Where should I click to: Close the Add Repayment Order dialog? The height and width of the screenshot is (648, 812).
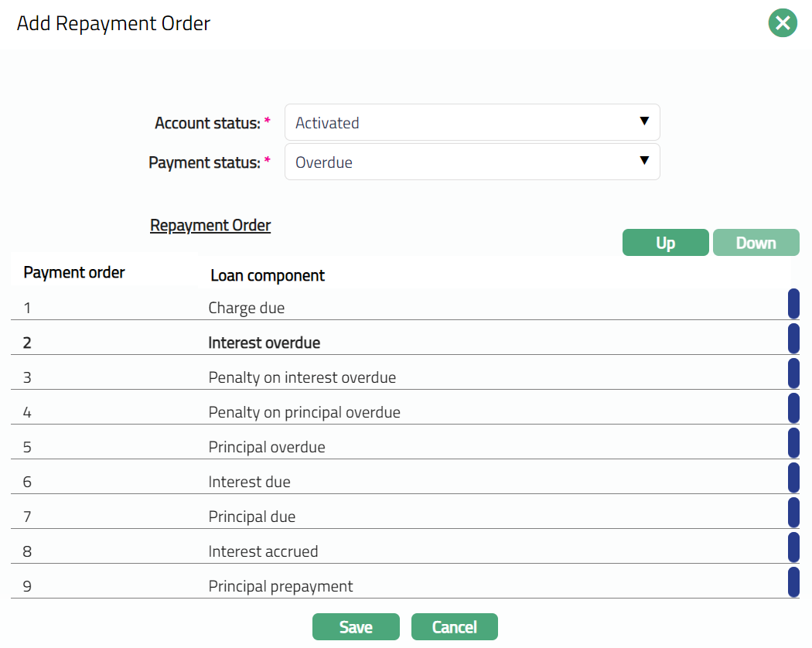tap(782, 23)
